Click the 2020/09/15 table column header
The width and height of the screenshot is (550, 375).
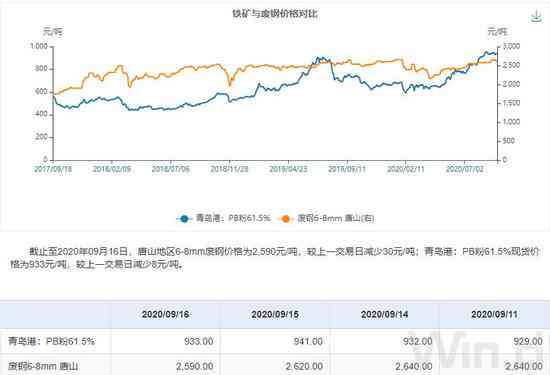(x=275, y=314)
